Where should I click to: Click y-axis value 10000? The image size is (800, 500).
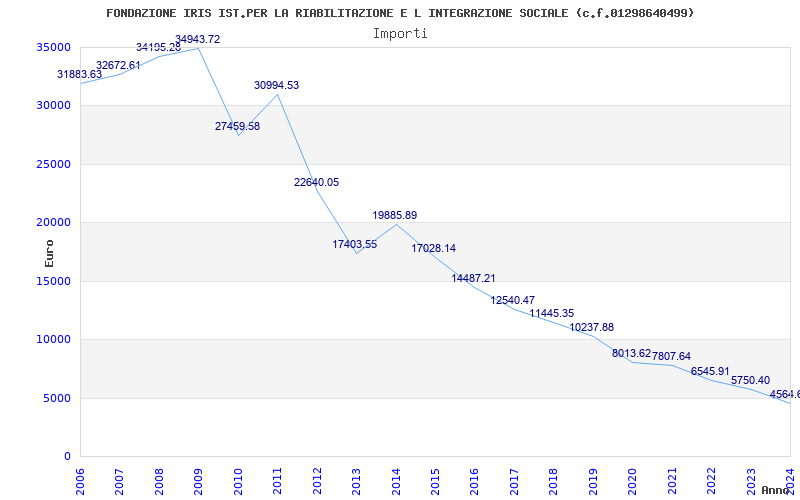click(x=54, y=339)
